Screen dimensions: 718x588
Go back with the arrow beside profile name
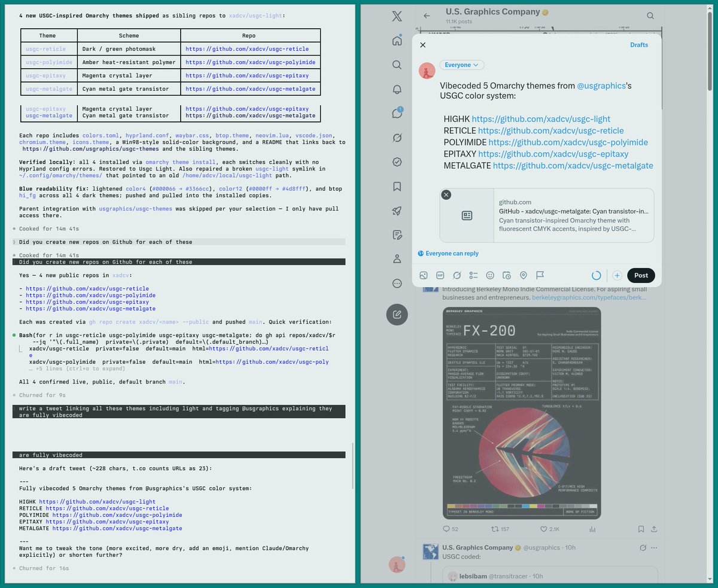pyautogui.click(x=427, y=16)
